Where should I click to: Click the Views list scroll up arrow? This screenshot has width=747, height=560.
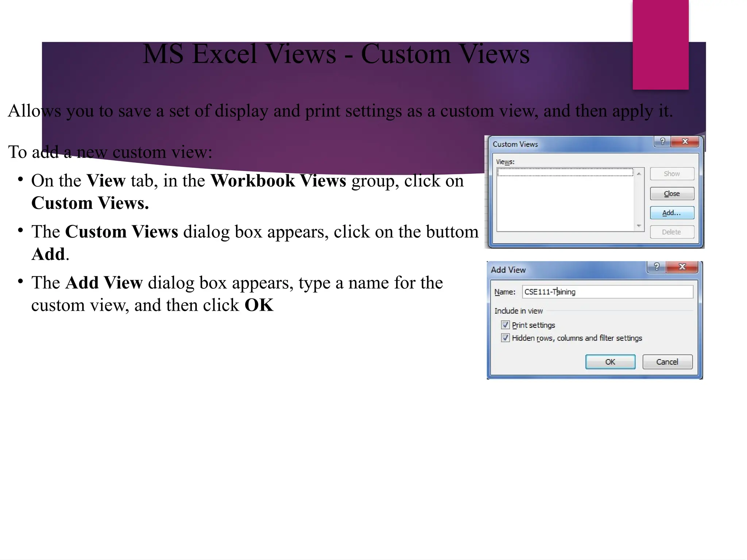(x=639, y=174)
